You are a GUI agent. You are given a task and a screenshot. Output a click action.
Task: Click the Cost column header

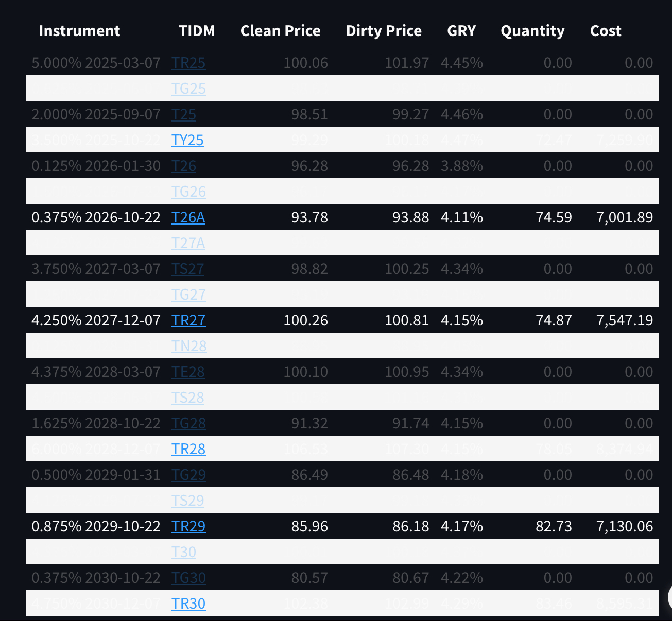[606, 31]
